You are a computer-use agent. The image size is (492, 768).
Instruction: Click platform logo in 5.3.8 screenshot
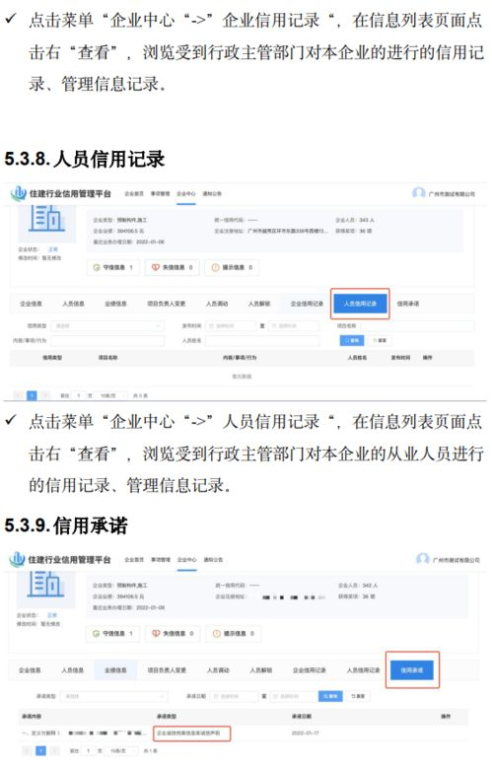point(19,193)
